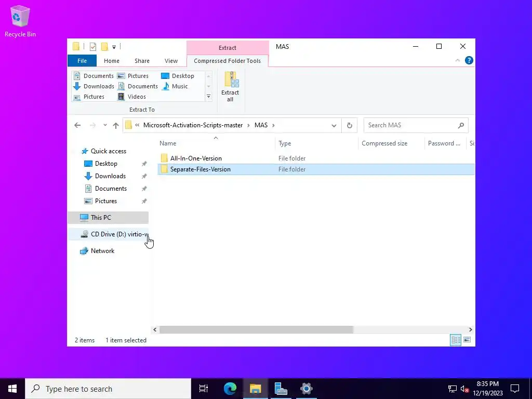Image resolution: width=532 pixels, height=399 pixels.
Task: Open Downloads in Quick access
Action: pos(110,176)
